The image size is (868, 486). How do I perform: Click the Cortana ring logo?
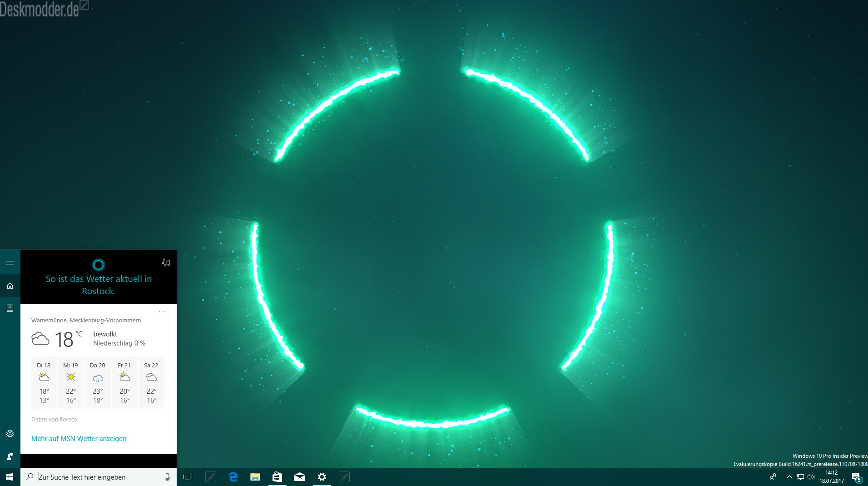click(x=99, y=265)
